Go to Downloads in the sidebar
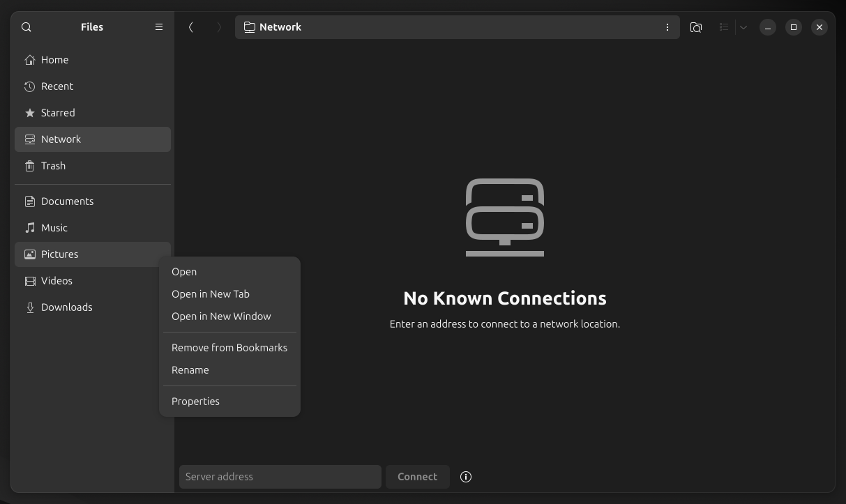This screenshot has height=504, width=846. [x=66, y=307]
